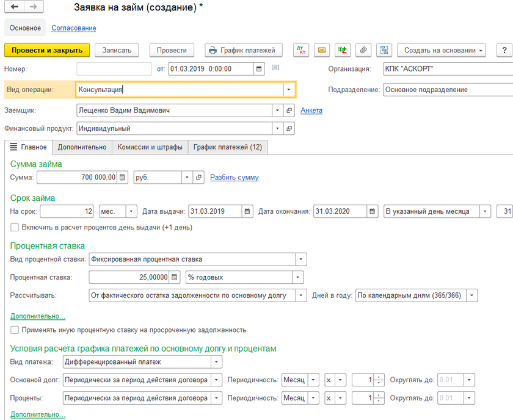The height and width of the screenshot is (420, 513).
Task: Click into the Номер input field
Action: [x=114, y=69]
